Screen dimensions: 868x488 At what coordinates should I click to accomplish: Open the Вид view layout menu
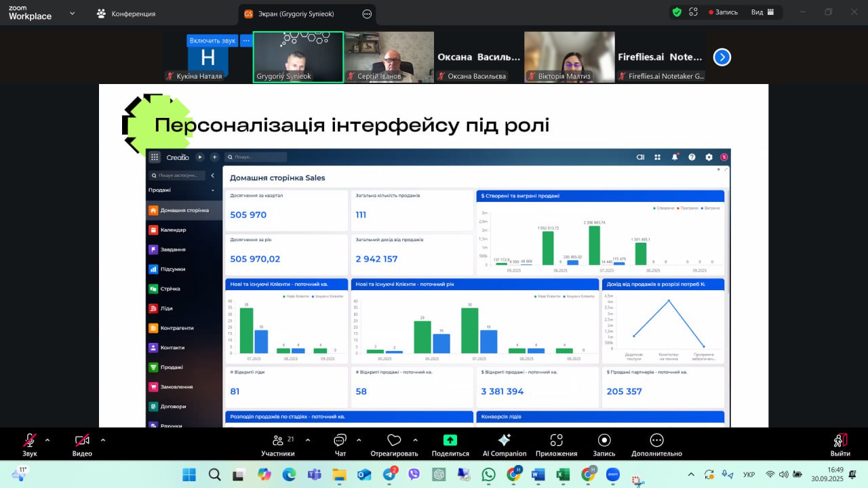764,12
